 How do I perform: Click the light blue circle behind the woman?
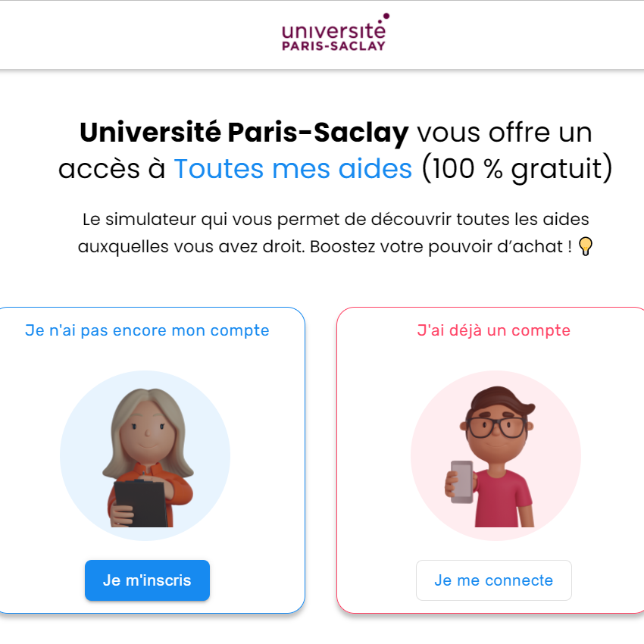point(145,455)
